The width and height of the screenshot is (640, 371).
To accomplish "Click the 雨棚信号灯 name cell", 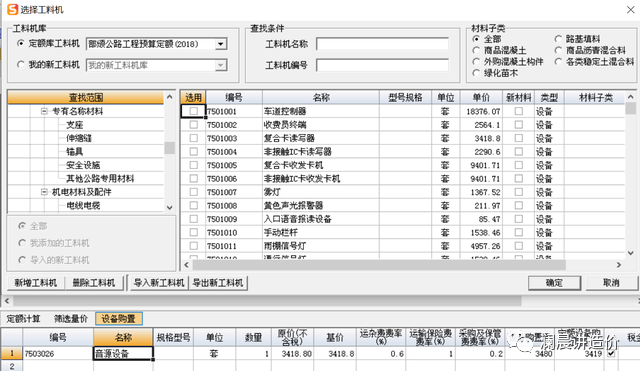I will 321,246.
